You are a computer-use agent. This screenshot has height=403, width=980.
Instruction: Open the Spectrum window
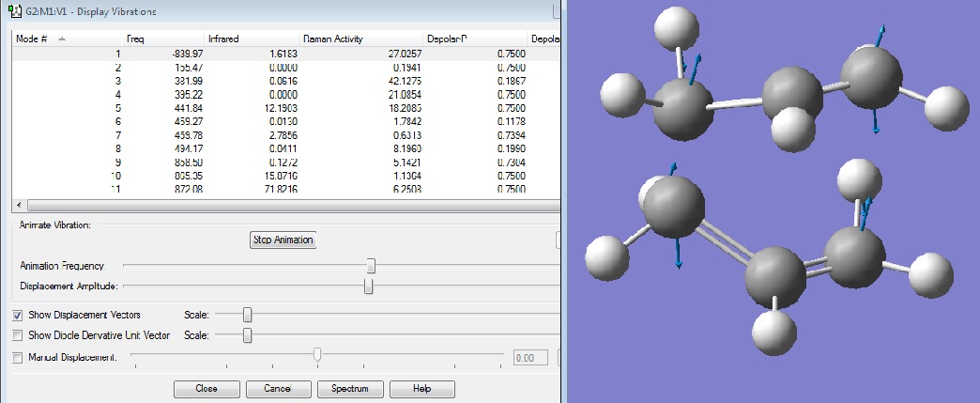click(x=349, y=388)
